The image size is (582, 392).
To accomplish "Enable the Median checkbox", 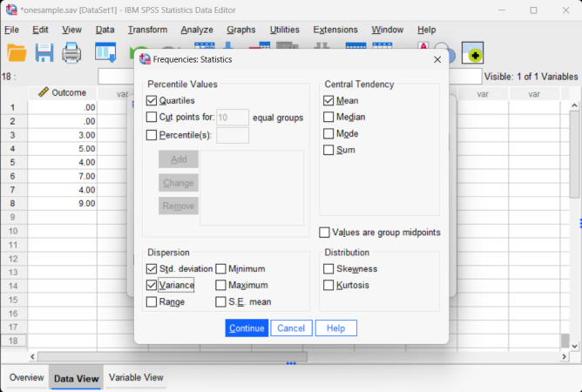I will pos(328,117).
